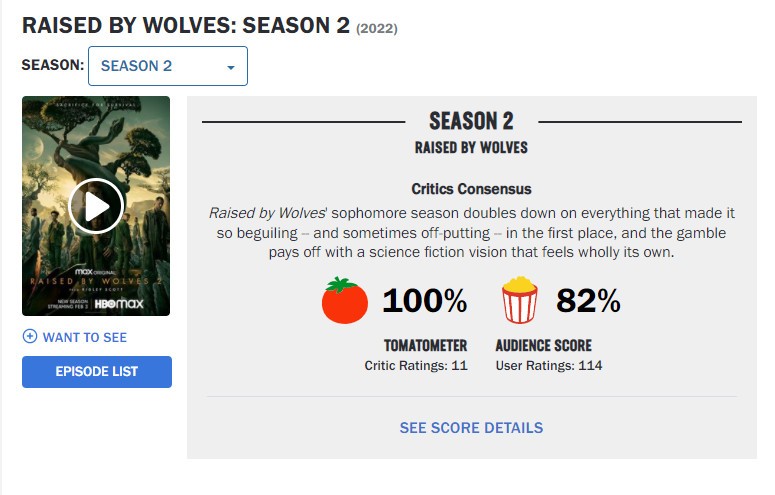Open the SEASON 2 selector box

coord(167,66)
